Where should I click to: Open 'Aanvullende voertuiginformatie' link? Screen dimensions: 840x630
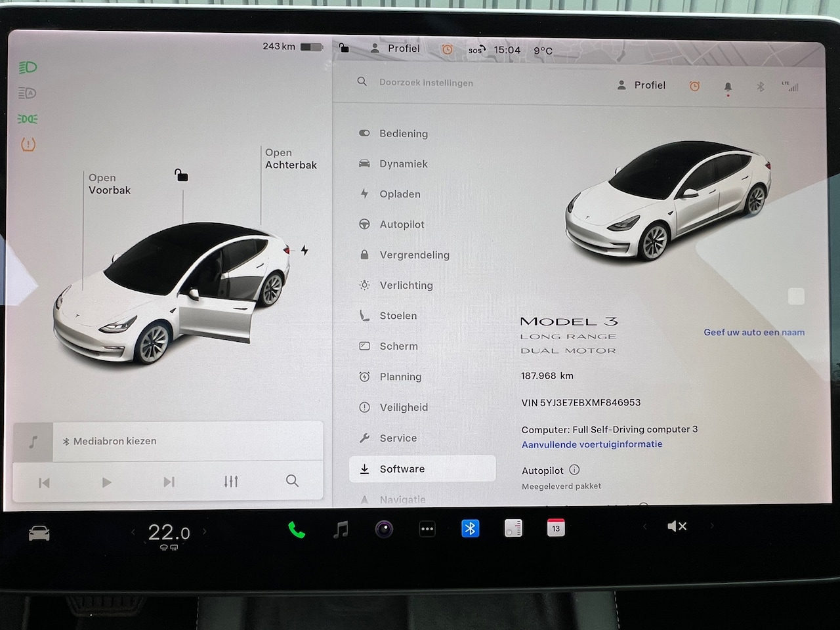(592, 444)
